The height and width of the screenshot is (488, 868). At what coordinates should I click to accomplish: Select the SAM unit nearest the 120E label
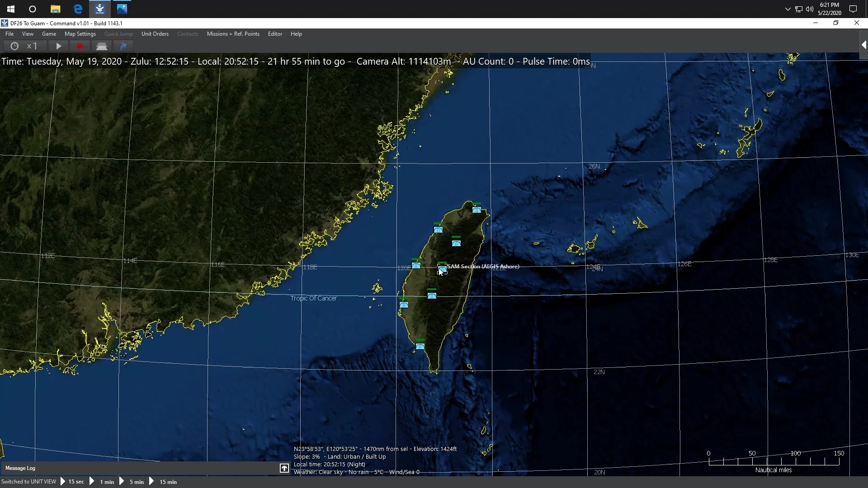[x=416, y=265]
